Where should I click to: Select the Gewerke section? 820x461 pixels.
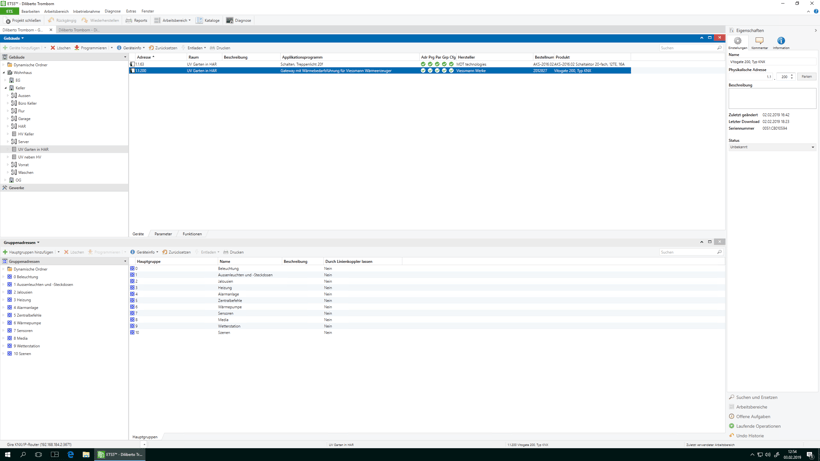pyautogui.click(x=64, y=188)
